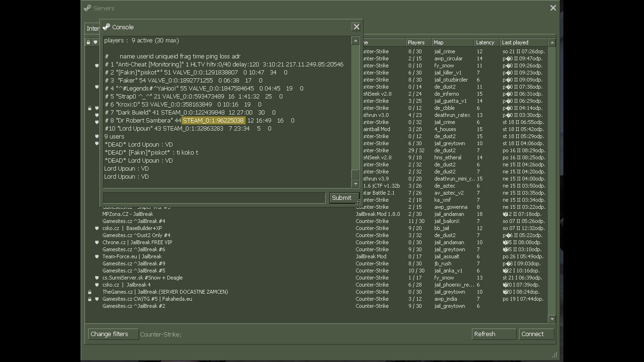This screenshot has width=644, height=362.
Task: Click the server list scrollbar's down arrow
Action: tap(552, 319)
